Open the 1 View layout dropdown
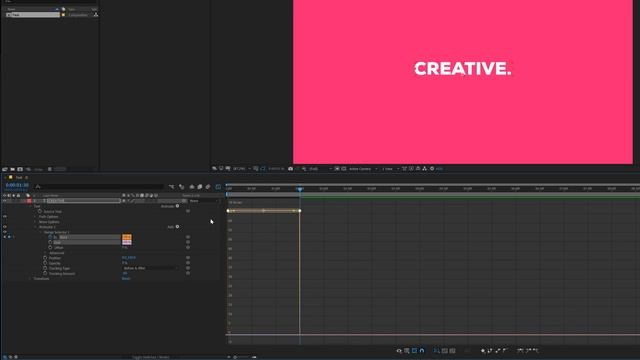 tap(390, 169)
